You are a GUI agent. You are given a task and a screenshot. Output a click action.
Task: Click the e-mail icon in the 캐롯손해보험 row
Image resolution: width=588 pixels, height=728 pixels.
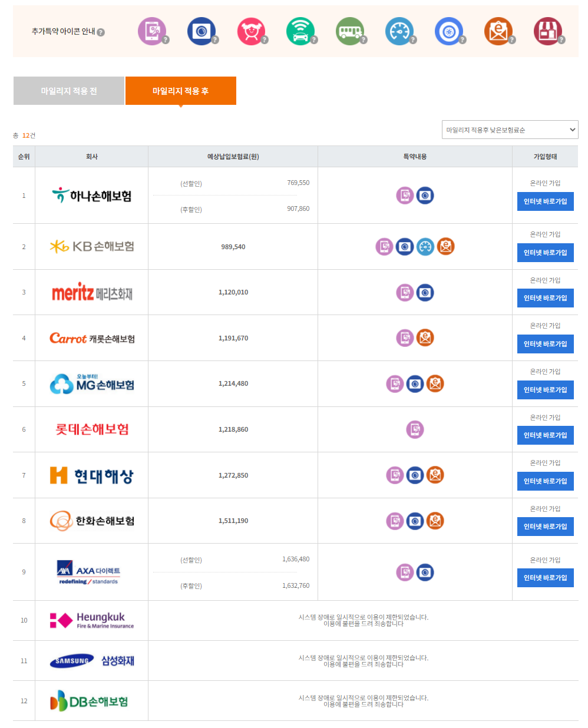point(425,338)
